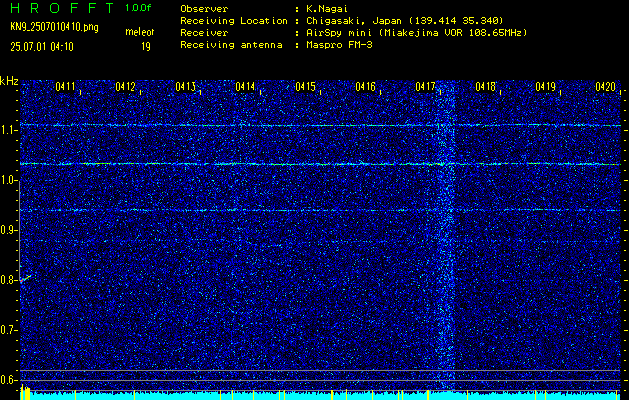This screenshot has width=629, height=400.
Task: Select the 1.1 frequency axis label
Action: point(8,130)
